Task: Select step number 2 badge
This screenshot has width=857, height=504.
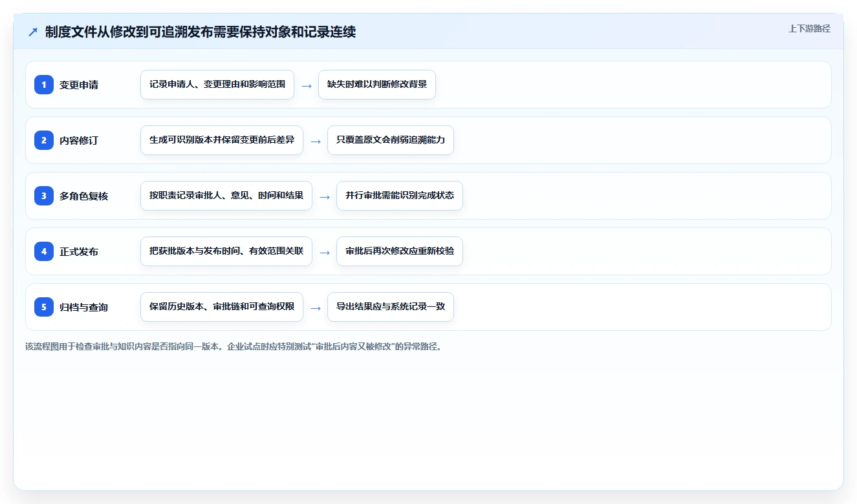Action: pos(44,140)
